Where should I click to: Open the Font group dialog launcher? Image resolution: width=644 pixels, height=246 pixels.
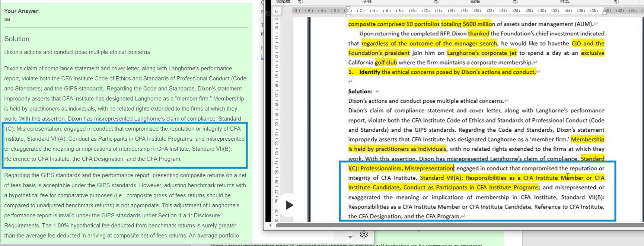pyautogui.click(x=436, y=2)
